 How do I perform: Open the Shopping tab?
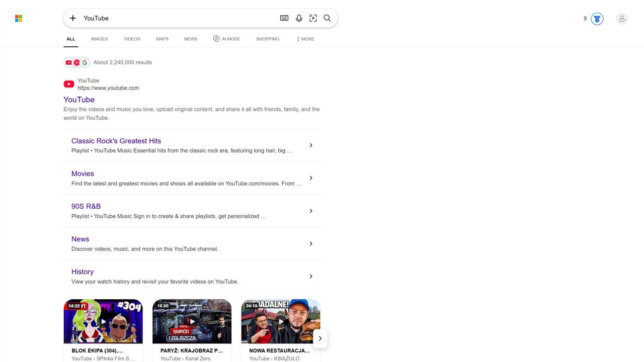(x=268, y=39)
